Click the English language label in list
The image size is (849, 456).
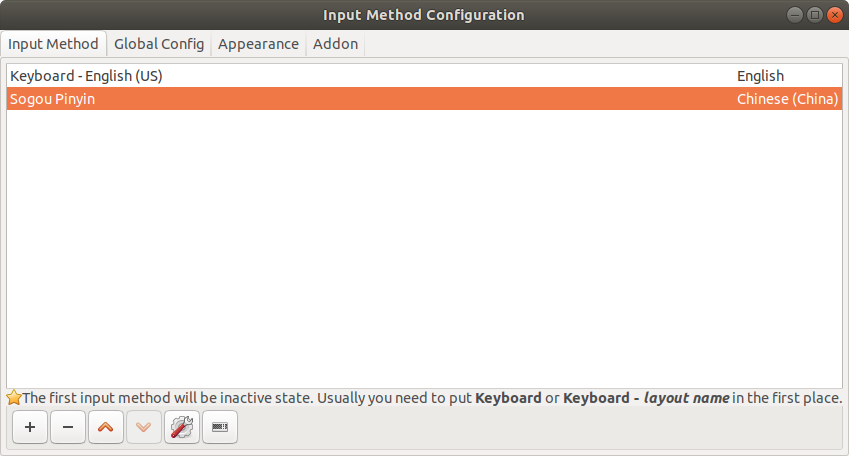pos(760,76)
